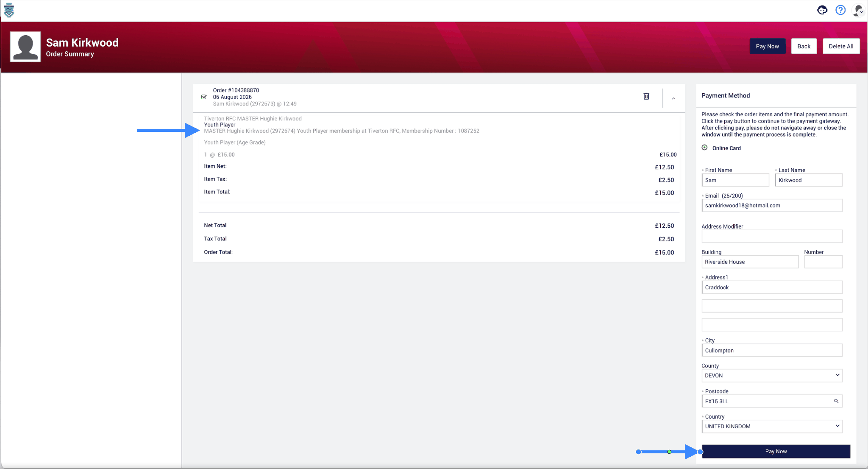Click the Email input field
Viewport: 868px width, 469px height.
tap(772, 205)
